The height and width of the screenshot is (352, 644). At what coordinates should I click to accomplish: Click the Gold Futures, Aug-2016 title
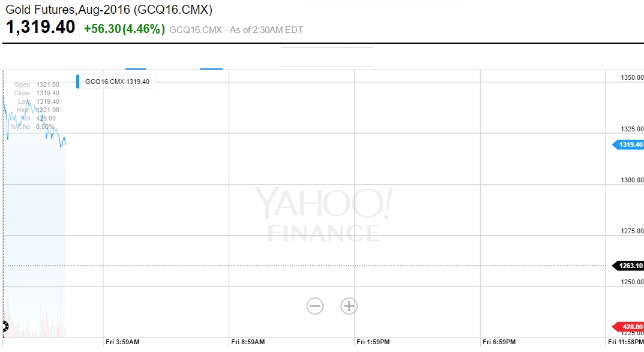click(109, 10)
